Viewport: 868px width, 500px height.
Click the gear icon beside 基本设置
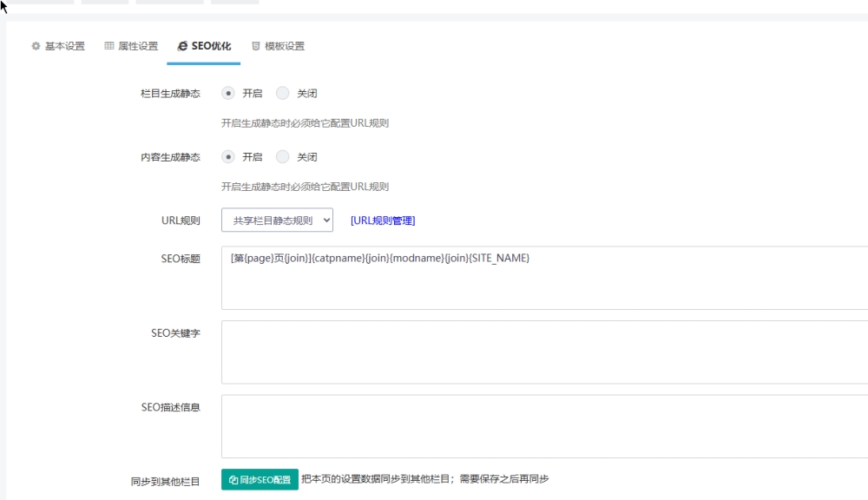point(36,46)
